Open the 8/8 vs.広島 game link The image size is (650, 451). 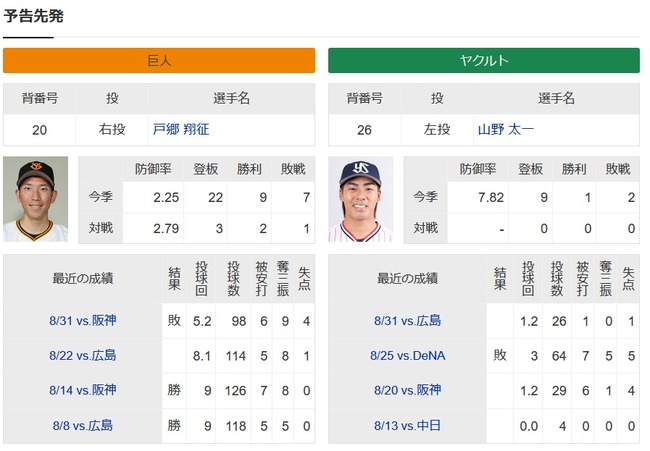pos(82,425)
